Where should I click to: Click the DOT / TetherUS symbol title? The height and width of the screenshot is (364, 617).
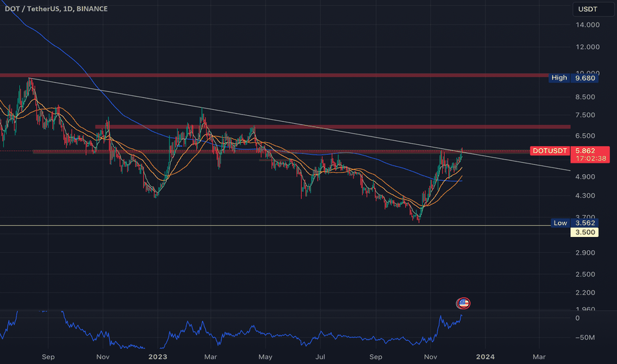click(x=56, y=9)
